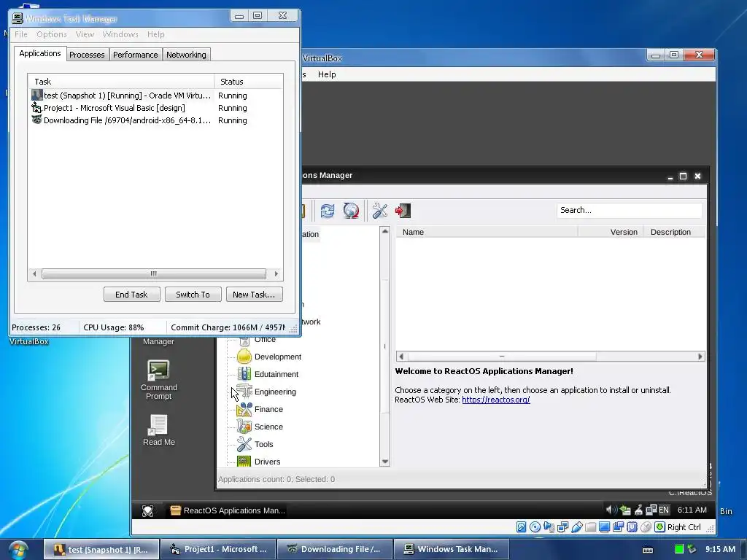Click the VirtualBox mouse integration status icon
The image size is (747, 560).
(646, 527)
